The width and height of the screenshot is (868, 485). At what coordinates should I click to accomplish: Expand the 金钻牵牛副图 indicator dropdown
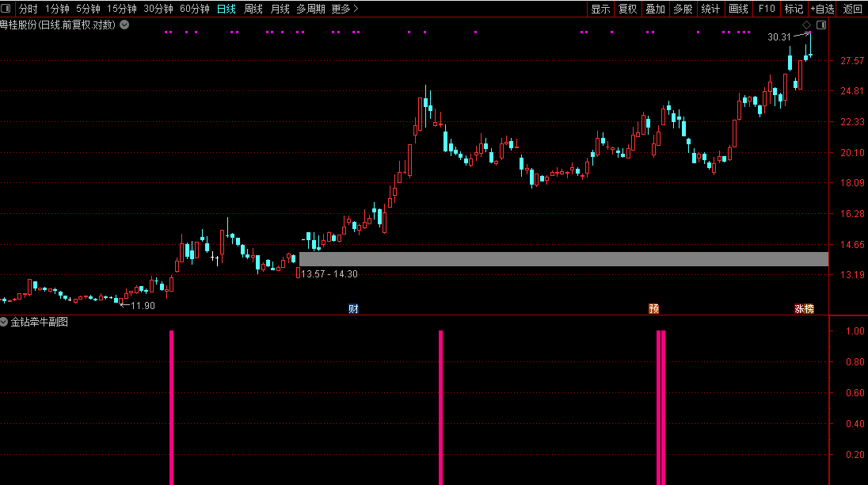[x=4, y=322]
